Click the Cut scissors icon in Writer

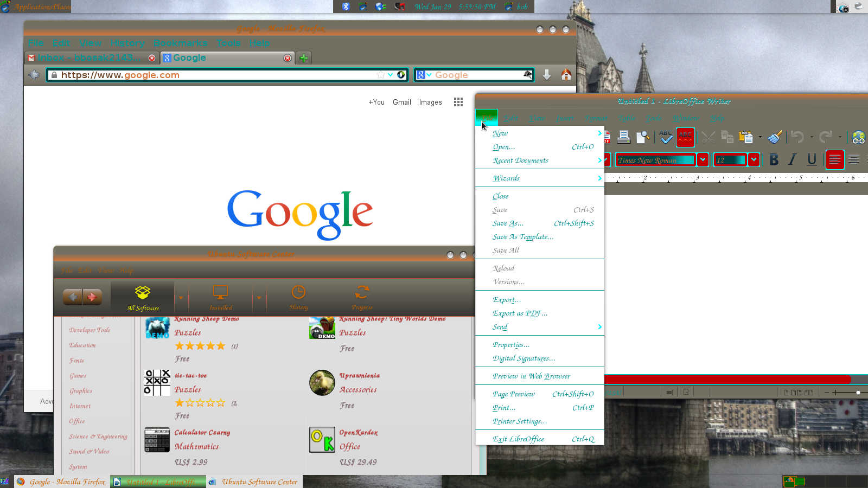(x=708, y=137)
